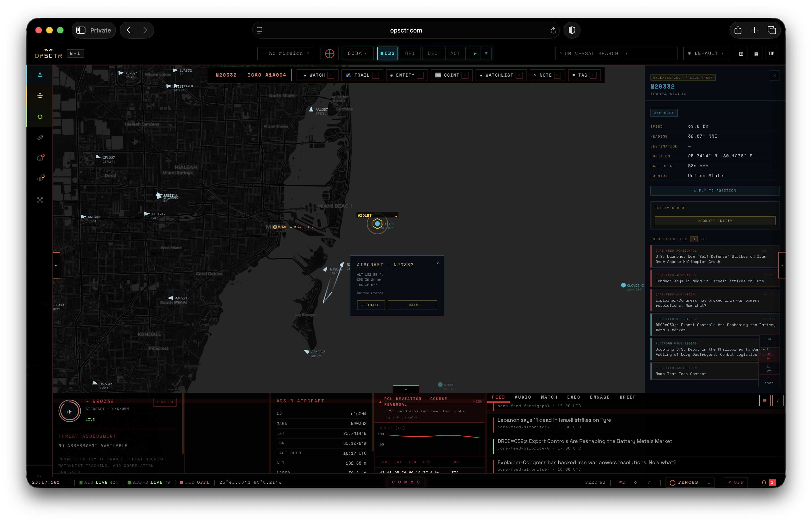The width and height of the screenshot is (812, 523).
Task: Toggle TRAIL in the selection toolbar
Action: [x=362, y=75]
